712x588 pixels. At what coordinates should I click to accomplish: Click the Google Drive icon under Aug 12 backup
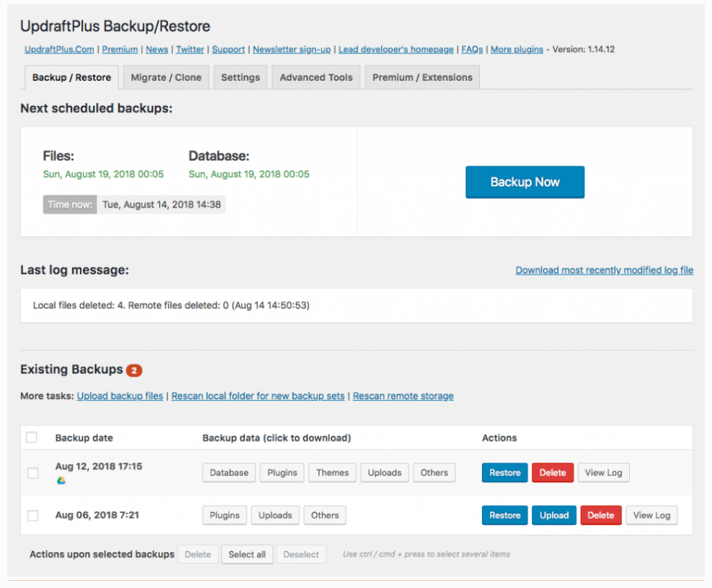click(x=61, y=481)
